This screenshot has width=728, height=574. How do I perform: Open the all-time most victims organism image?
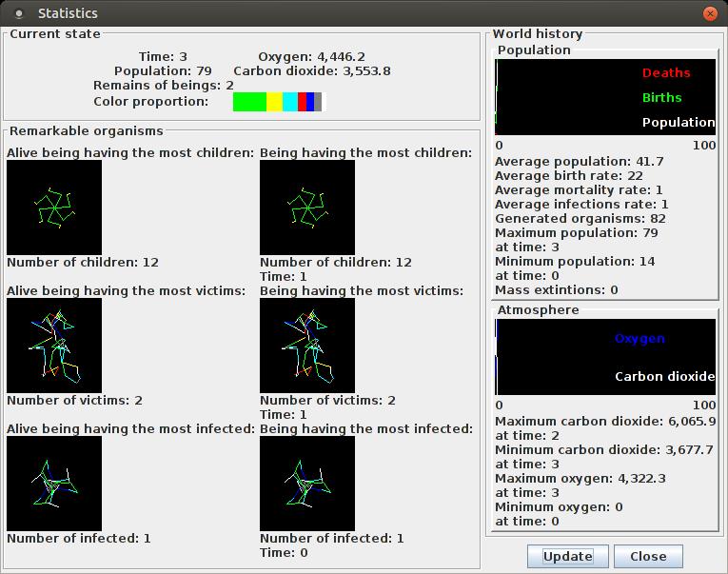(307, 345)
